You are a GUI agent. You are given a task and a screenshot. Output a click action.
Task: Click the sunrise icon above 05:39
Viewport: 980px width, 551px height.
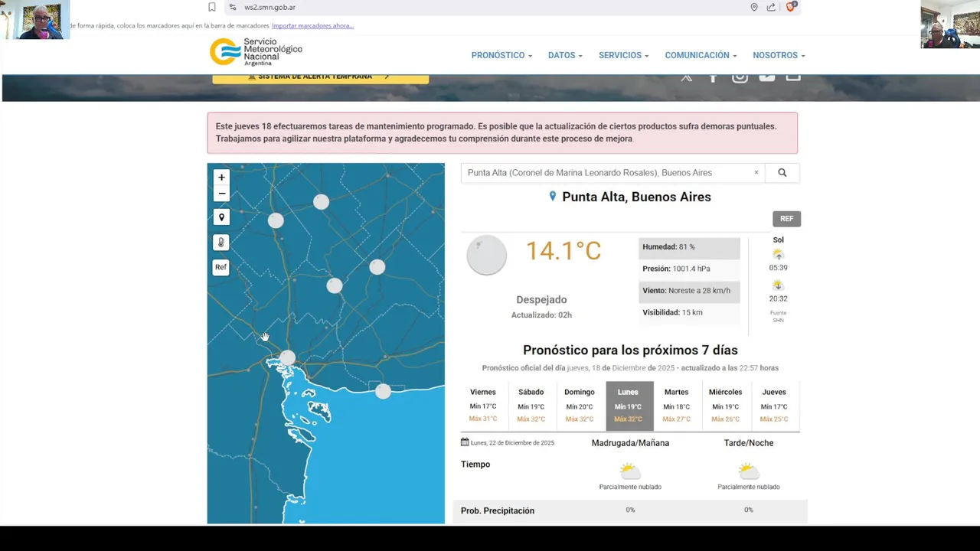(778, 254)
